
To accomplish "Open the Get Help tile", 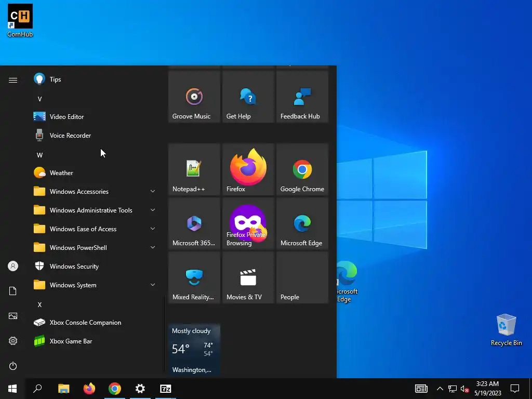I will [248, 97].
